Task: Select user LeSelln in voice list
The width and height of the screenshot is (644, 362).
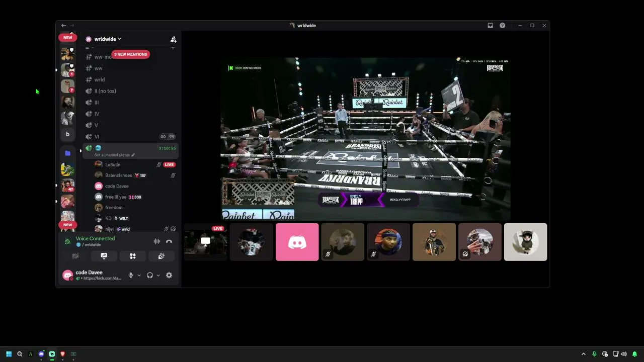Action: 113,165
